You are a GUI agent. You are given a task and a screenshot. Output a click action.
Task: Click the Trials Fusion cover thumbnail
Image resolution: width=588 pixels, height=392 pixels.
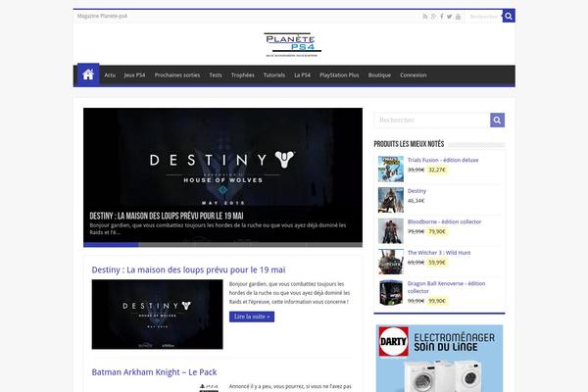tap(391, 170)
